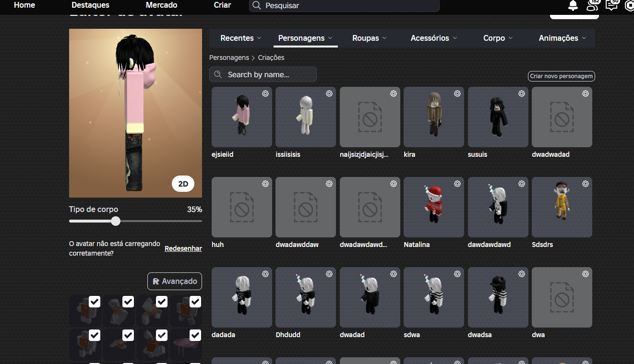The height and width of the screenshot is (364, 634).
Task: Uncheck the fourth equipped item in top row
Action: coord(195,302)
